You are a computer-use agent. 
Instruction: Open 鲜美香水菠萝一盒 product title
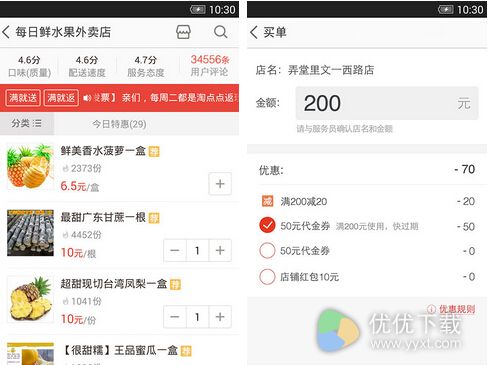click(x=103, y=151)
